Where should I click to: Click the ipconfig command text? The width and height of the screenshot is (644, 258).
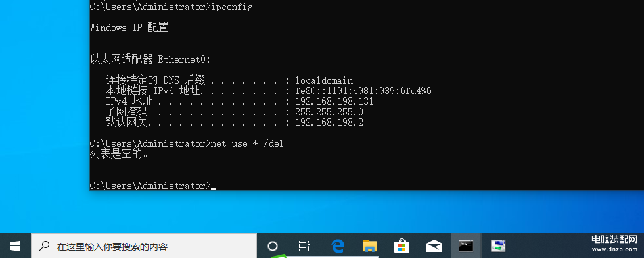point(231,7)
